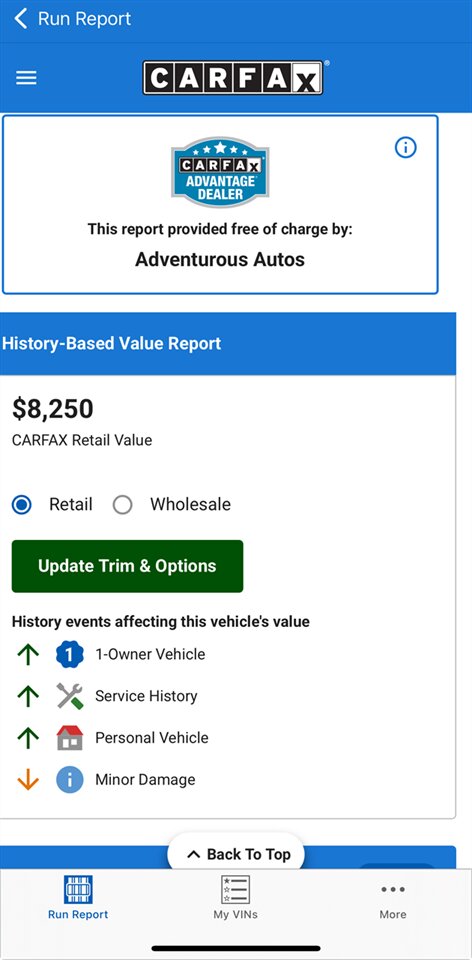Select the Run Report bottom tab
The height and width of the screenshot is (960, 472).
[78, 899]
